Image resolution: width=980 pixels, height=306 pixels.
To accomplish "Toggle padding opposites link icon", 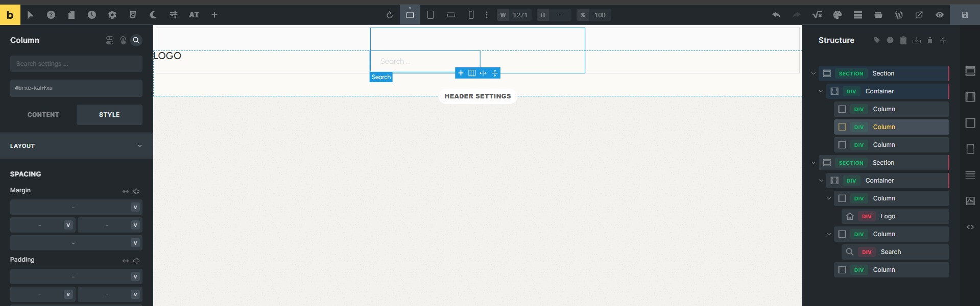I will click(126, 261).
